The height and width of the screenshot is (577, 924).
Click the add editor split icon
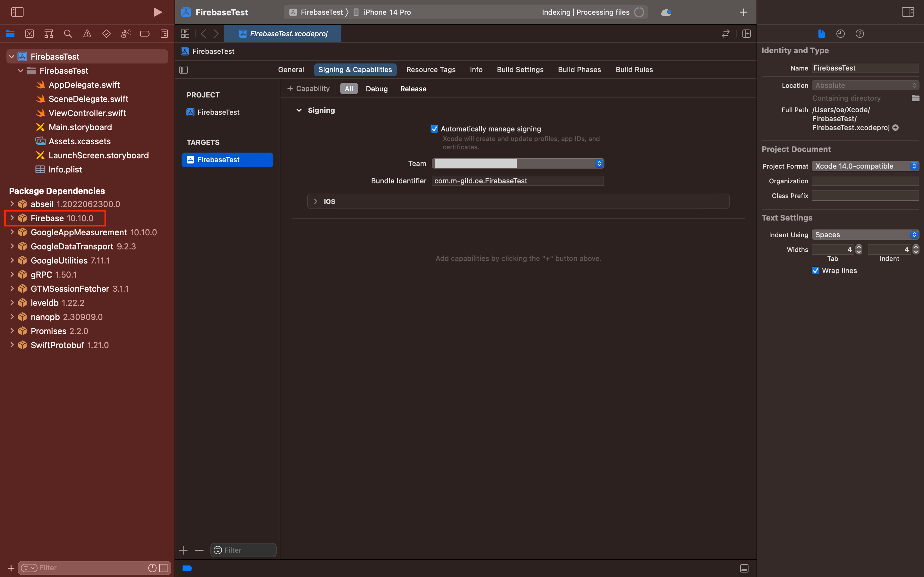(747, 34)
